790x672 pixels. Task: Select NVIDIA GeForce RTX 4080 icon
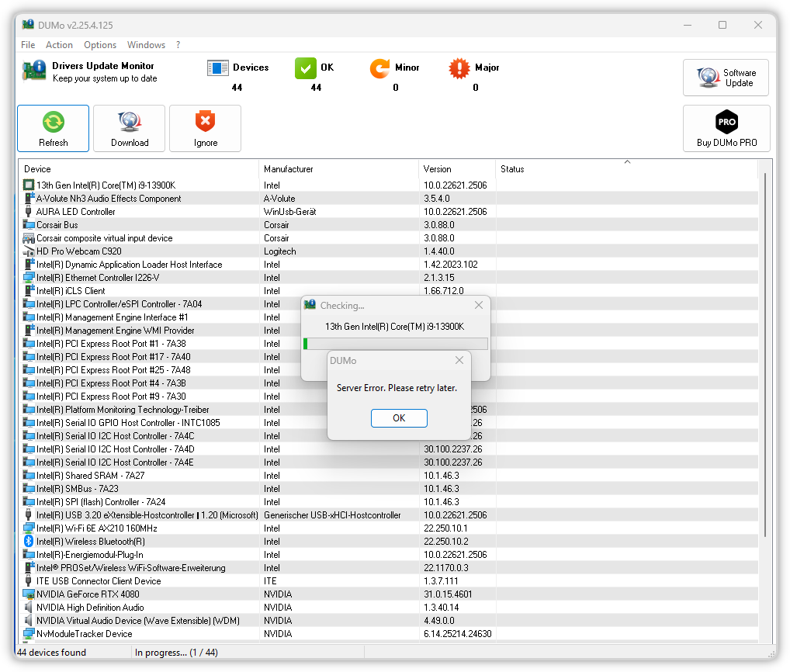(x=29, y=594)
